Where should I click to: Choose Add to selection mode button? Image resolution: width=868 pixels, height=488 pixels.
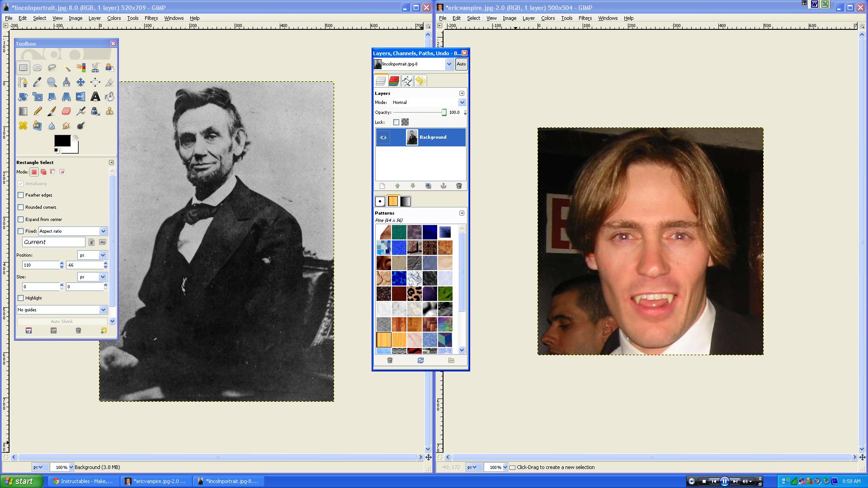43,172
